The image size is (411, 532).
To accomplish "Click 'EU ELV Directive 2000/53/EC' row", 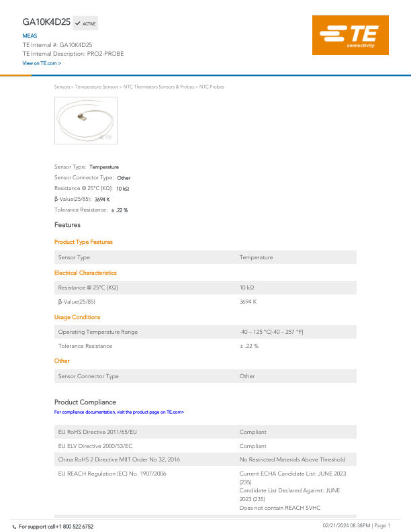I will point(205,446).
